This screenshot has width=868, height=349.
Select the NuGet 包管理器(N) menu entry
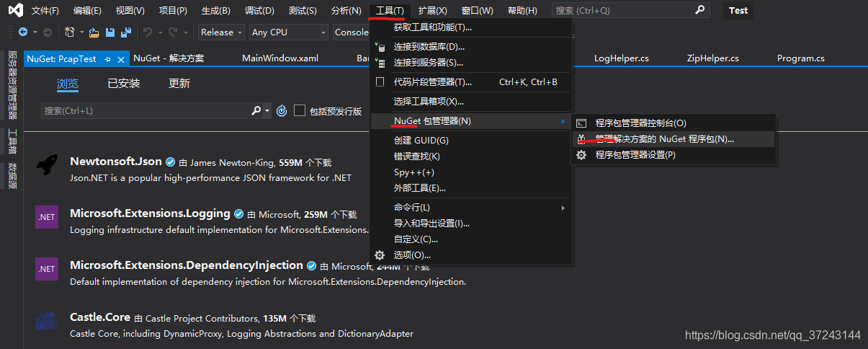pos(471,121)
